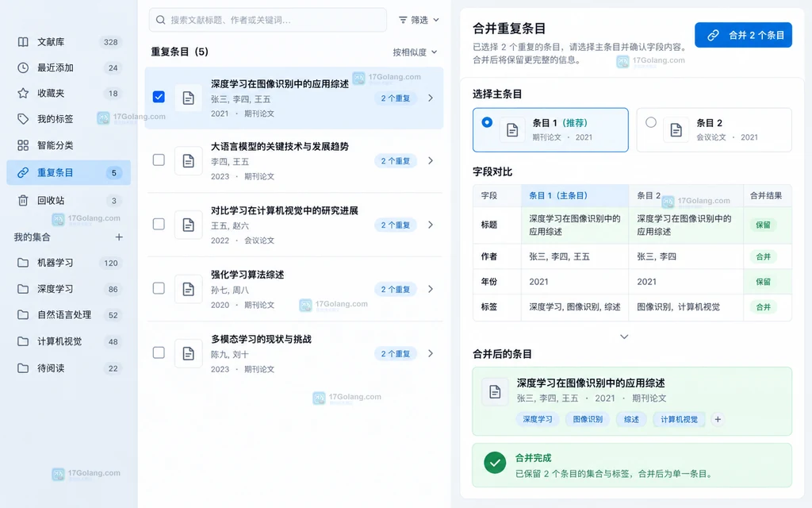Click the 合并 result for the 标签 field

pyautogui.click(x=764, y=307)
